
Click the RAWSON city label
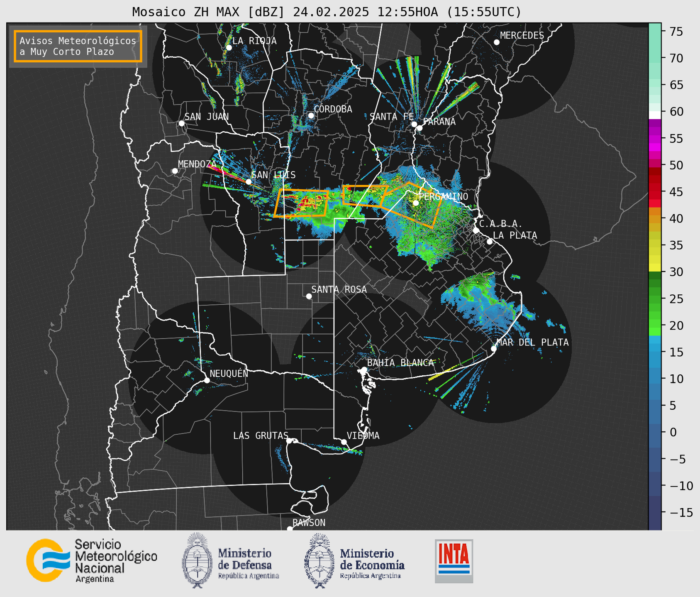309,523
